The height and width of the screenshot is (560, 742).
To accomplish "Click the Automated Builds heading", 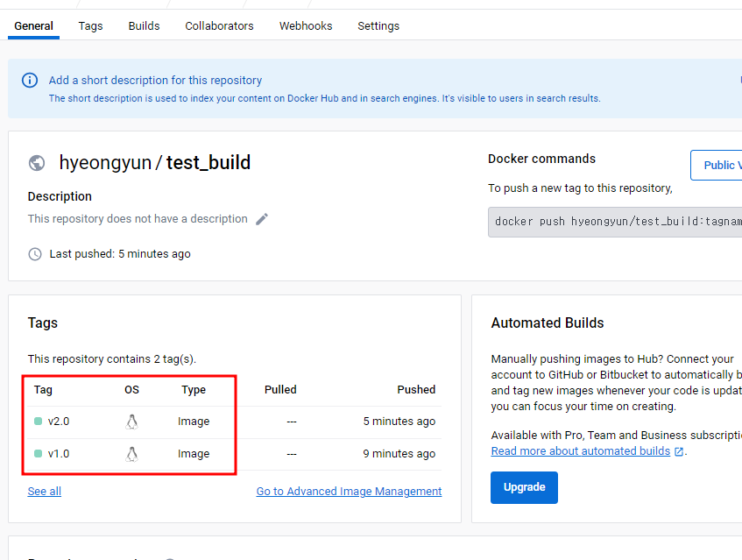I will (548, 323).
